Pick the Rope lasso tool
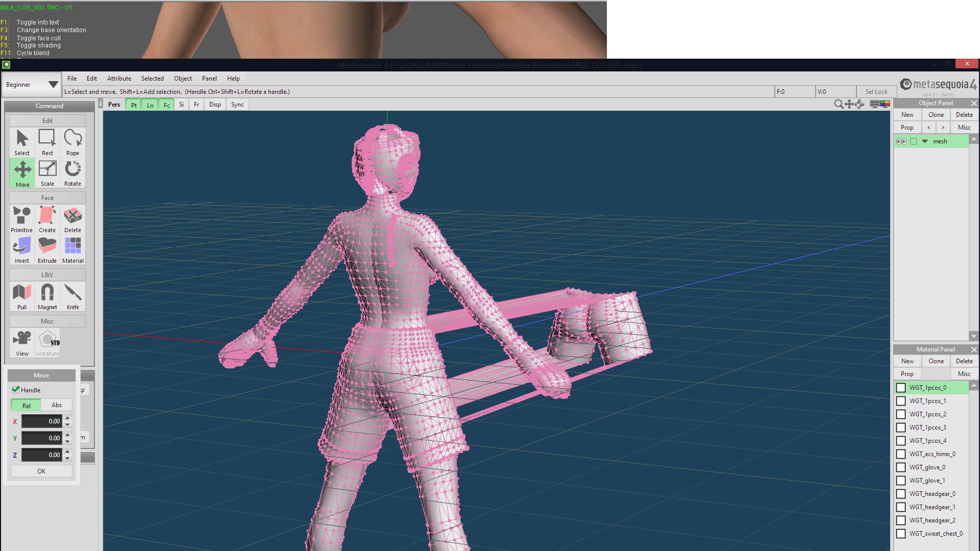The height and width of the screenshot is (551, 980). pyautogui.click(x=72, y=142)
